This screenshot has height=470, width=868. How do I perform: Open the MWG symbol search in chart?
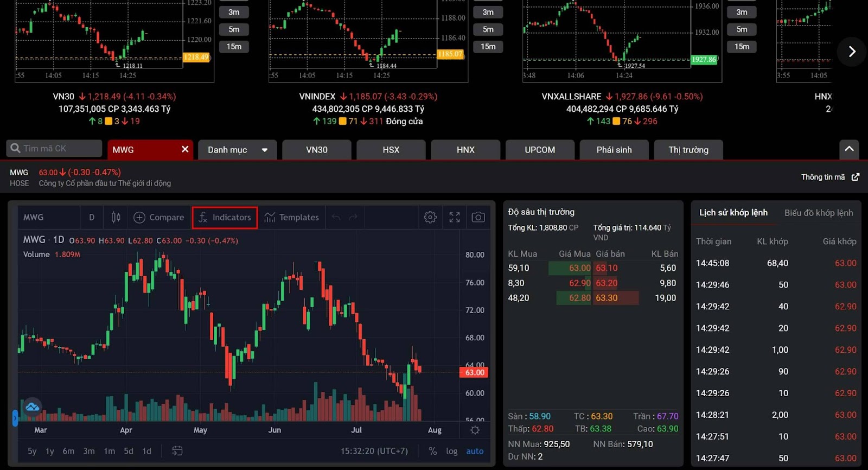coord(34,217)
